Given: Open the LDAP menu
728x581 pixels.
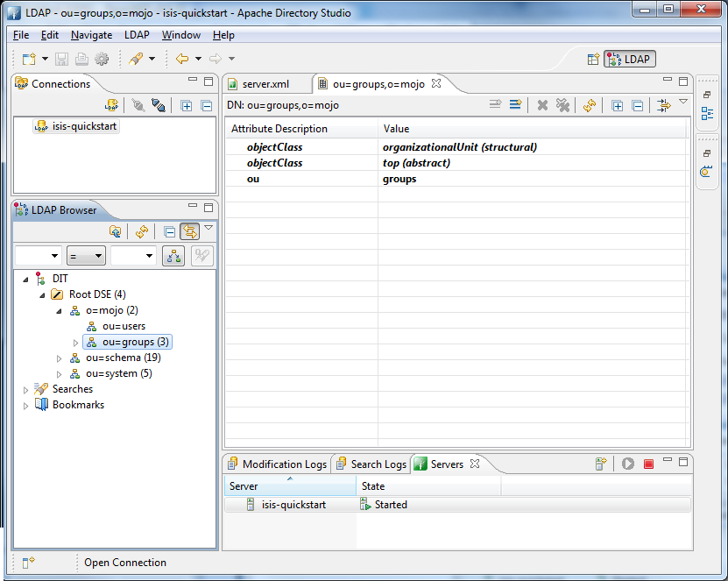Looking at the screenshot, I should (137, 35).
